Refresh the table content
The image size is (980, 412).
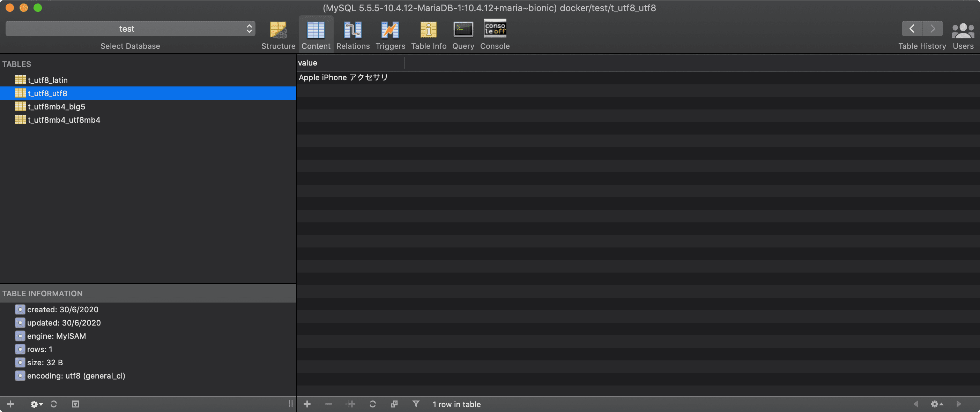[x=372, y=404]
